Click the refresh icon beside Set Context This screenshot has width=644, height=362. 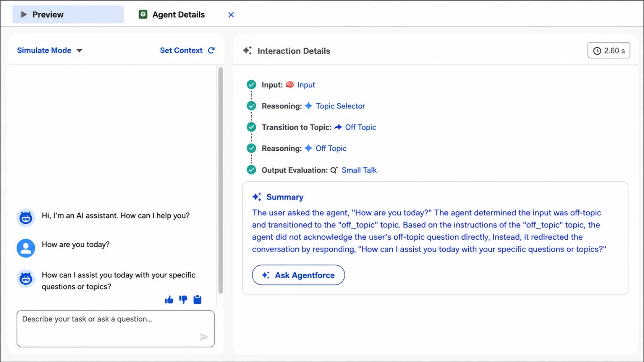[211, 51]
